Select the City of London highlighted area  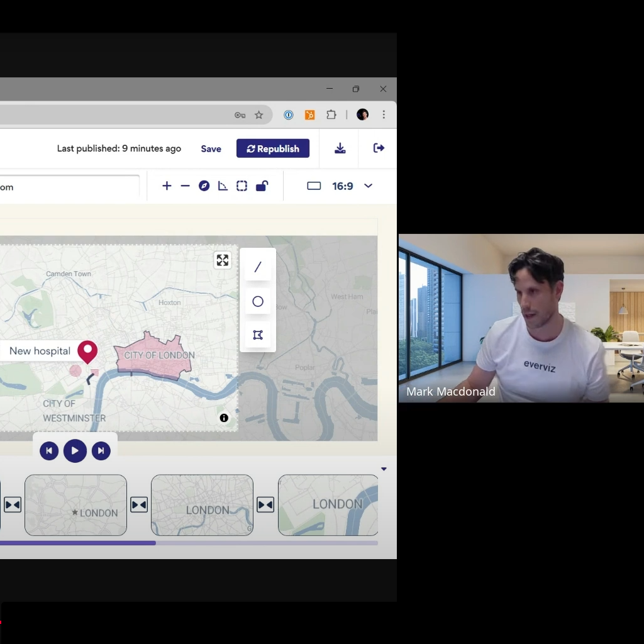[x=154, y=355]
